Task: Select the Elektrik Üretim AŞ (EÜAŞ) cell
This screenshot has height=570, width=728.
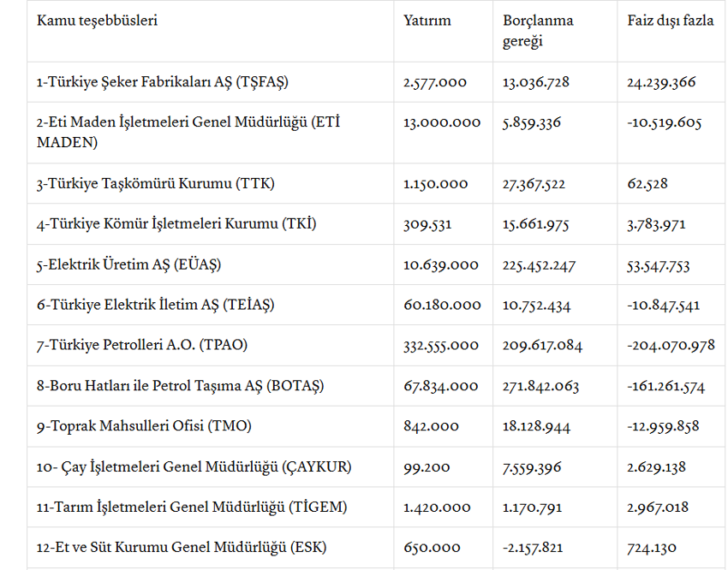Action: (x=128, y=265)
